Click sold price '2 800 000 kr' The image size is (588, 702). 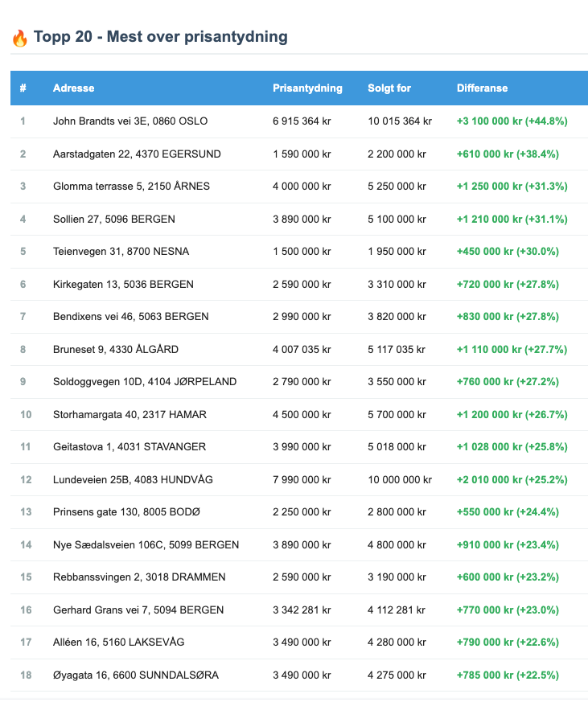(x=397, y=512)
